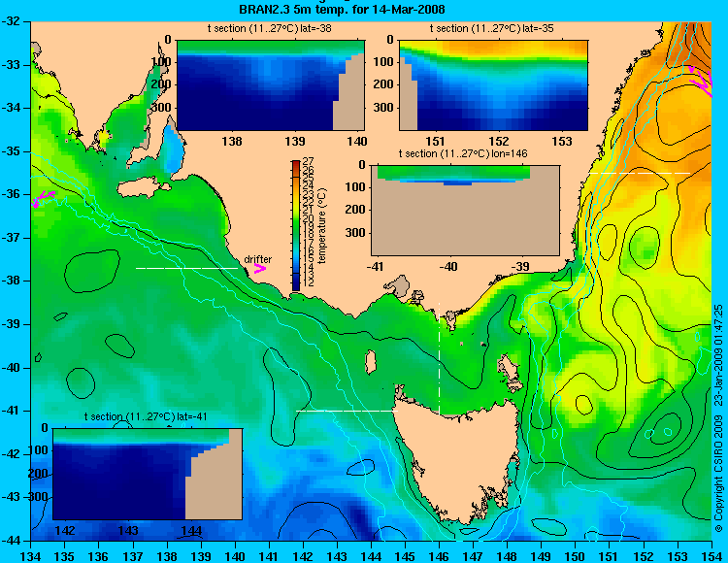Click the vertical white dash-dot line at longitude 146
Screen dimensions: 728x563
(439, 359)
